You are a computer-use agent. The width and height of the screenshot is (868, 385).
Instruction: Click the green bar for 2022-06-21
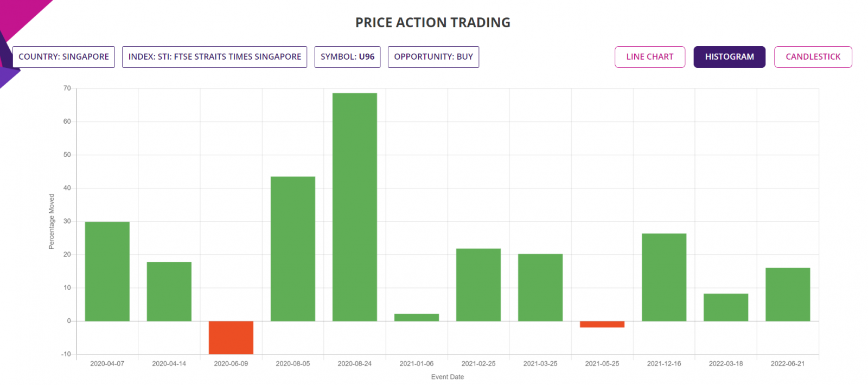tap(788, 294)
